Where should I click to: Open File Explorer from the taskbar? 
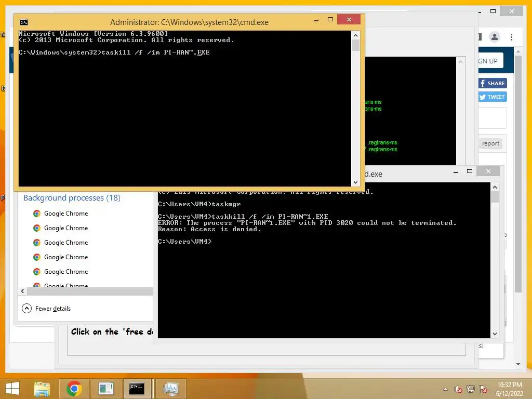42,389
